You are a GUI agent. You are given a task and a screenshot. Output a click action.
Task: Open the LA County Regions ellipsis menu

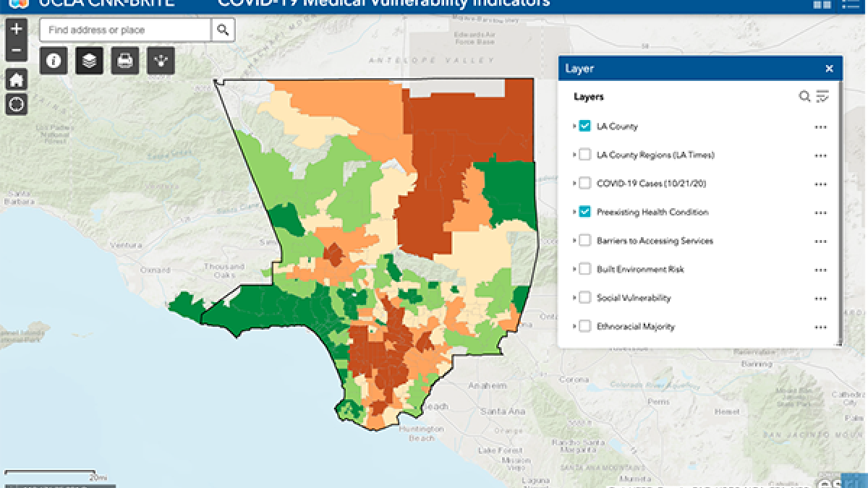point(822,155)
